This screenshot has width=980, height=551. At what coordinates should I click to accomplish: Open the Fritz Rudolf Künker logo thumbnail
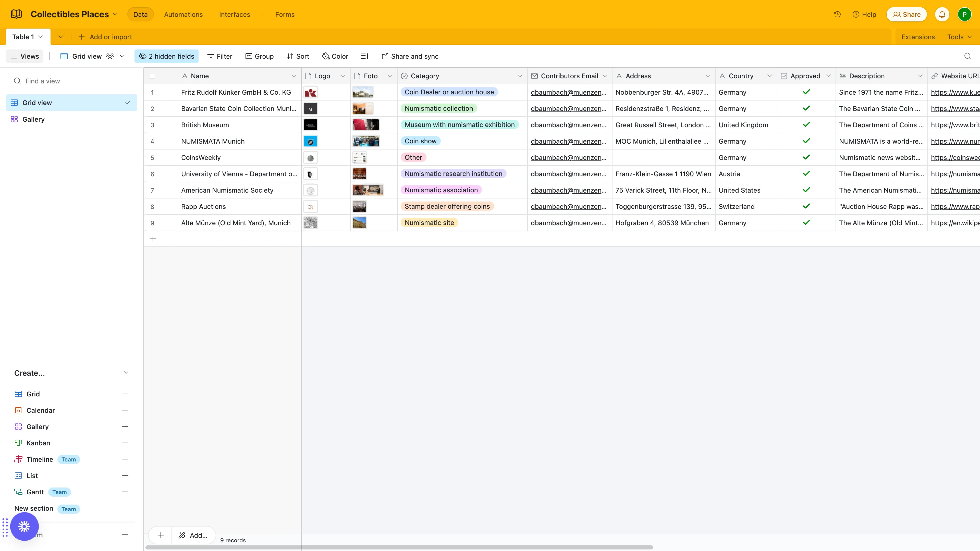click(310, 92)
